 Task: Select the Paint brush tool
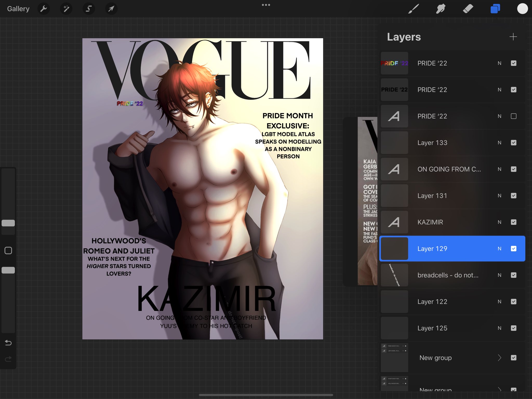coord(414,9)
